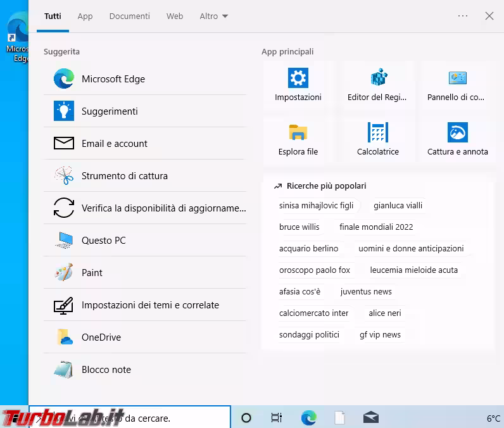Viewport: 504px width, 428px height.
Task: Switch to the Documenti tab
Action: [129, 16]
